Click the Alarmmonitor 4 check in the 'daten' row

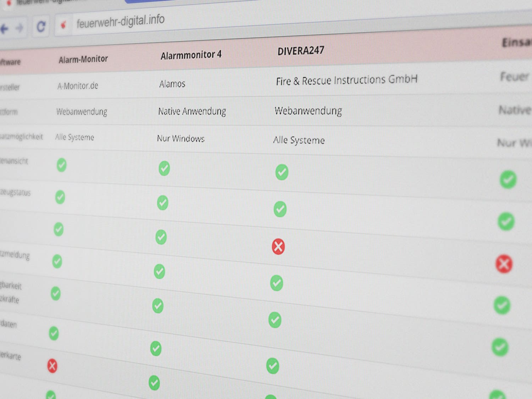156,348
